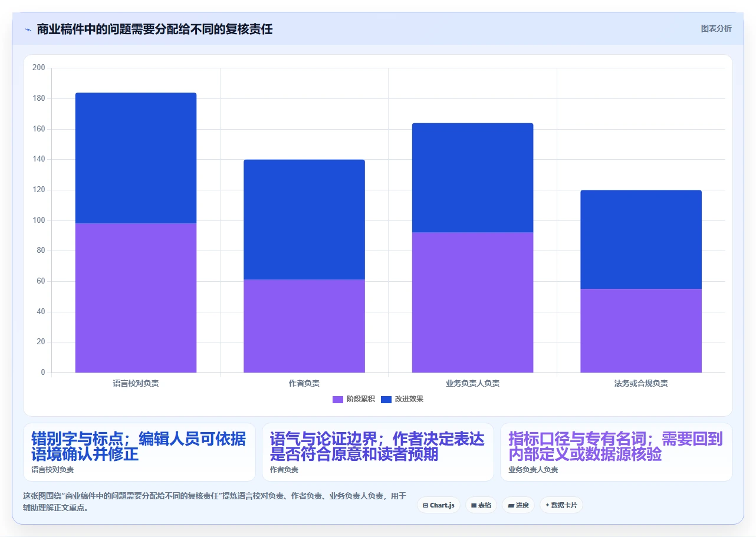Toggle the 改进效果 legend blue swatch

tap(386, 400)
